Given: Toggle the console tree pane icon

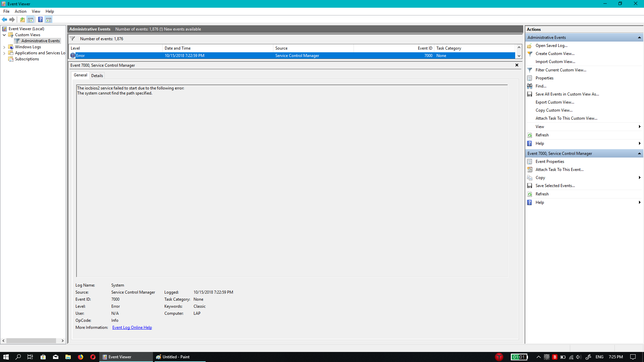Looking at the screenshot, I should pyautogui.click(x=31, y=19).
